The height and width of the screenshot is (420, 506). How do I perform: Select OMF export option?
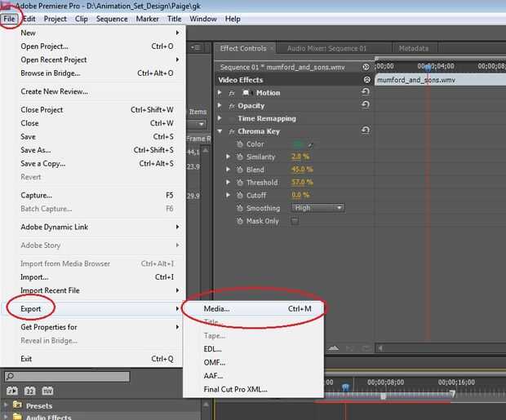point(253,363)
